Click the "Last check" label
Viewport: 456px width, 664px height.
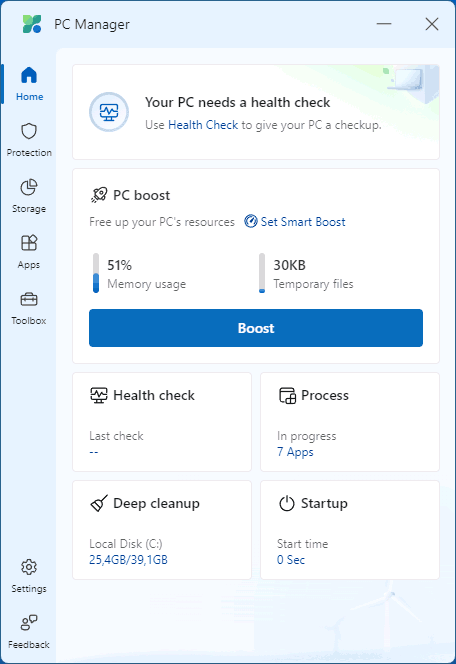point(116,436)
